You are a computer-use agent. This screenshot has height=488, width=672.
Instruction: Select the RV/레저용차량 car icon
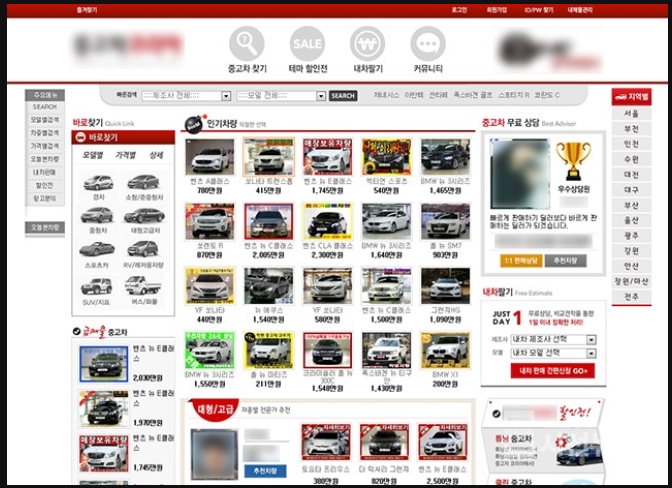(x=143, y=249)
